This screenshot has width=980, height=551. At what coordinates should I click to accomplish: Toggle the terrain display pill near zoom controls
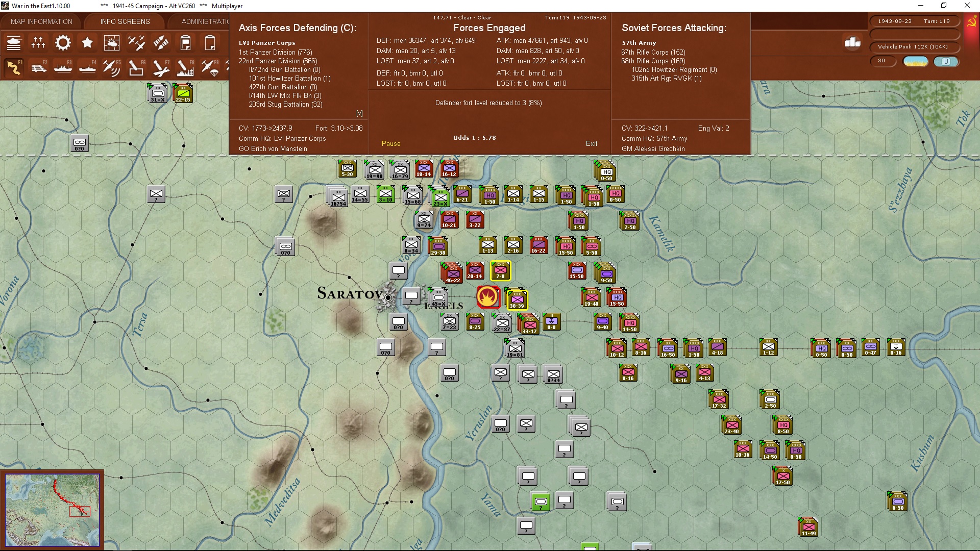[x=915, y=61]
